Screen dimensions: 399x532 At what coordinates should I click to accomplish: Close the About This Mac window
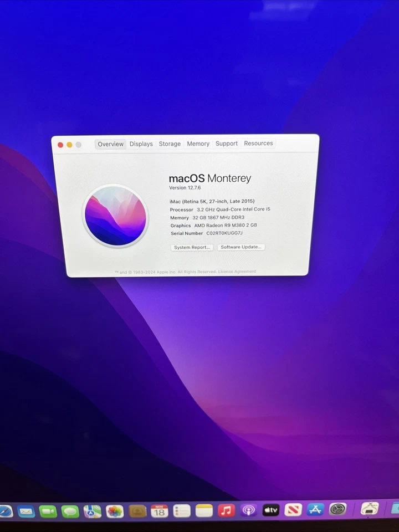tap(60, 145)
